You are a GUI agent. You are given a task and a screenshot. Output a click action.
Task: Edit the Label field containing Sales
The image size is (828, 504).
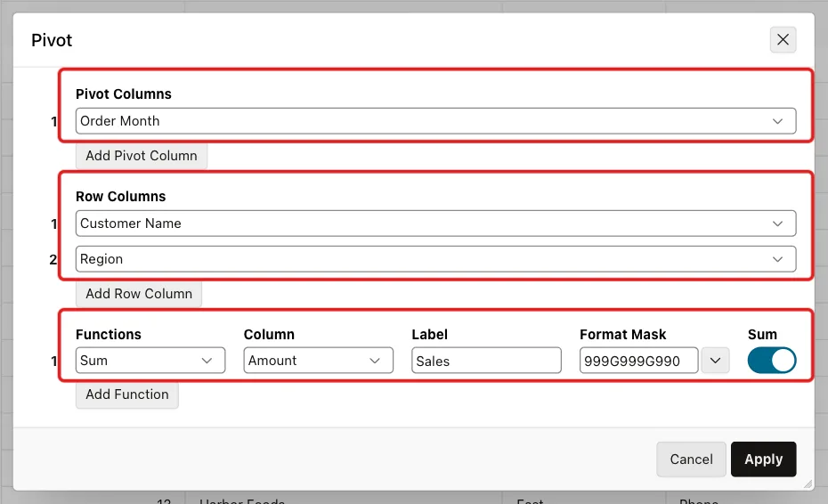click(486, 361)
